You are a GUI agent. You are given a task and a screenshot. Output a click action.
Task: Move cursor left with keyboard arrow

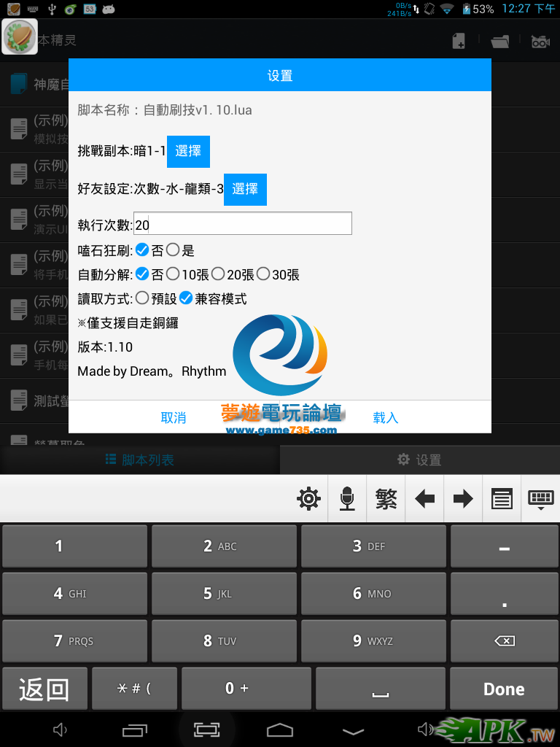pos(424,499)
